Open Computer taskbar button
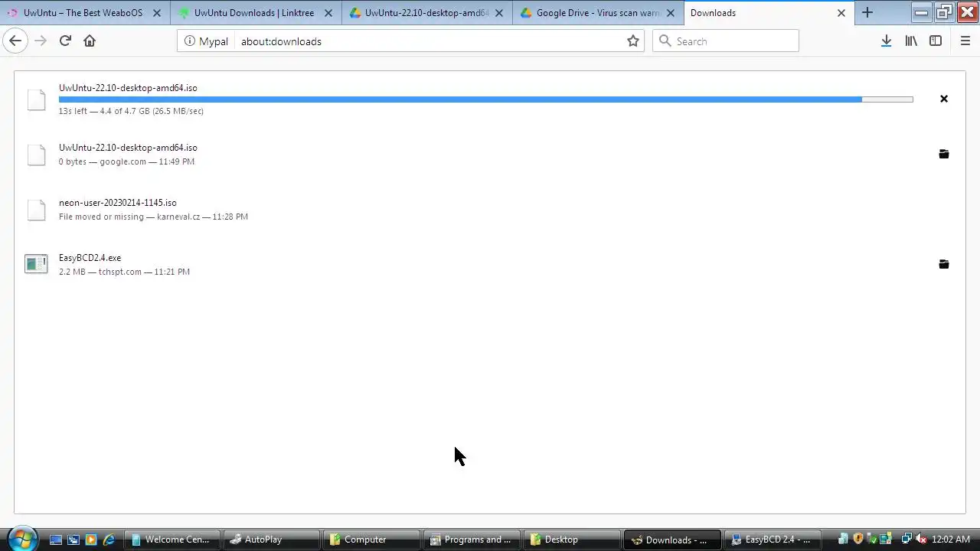This screenshot has width=980, height=551. click(x=371, y=540)
